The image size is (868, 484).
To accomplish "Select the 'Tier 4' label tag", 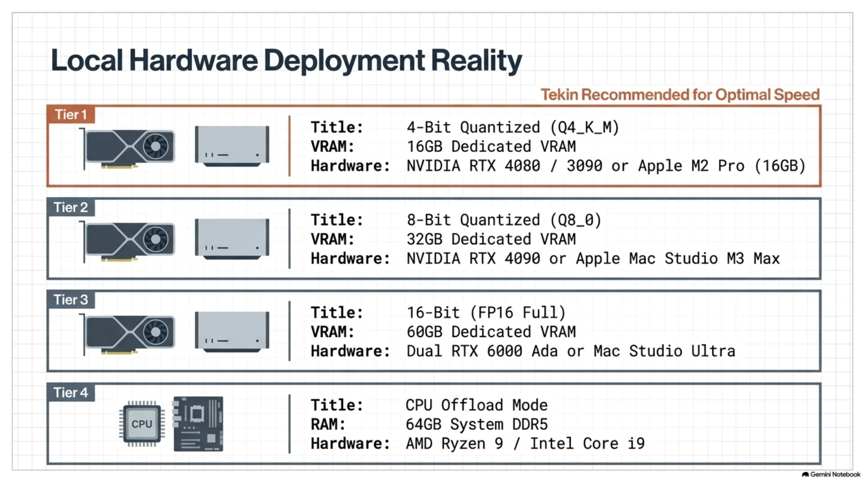I will point(71,392).
